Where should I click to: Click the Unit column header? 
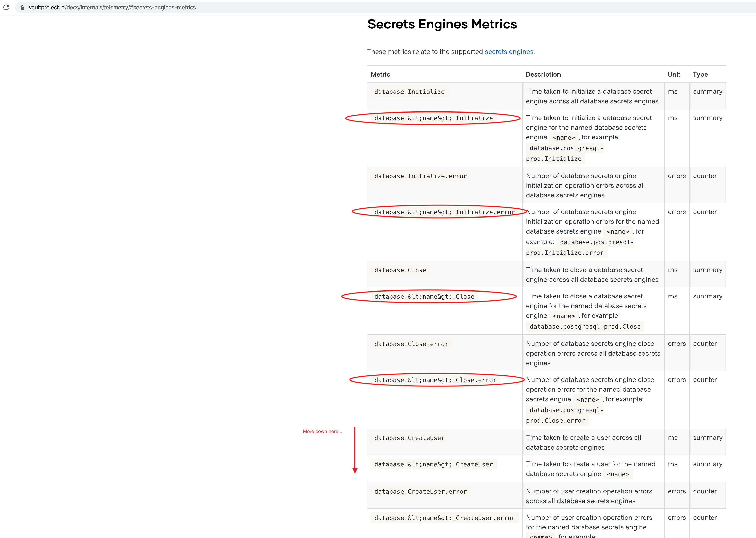(x=673, y=74)
